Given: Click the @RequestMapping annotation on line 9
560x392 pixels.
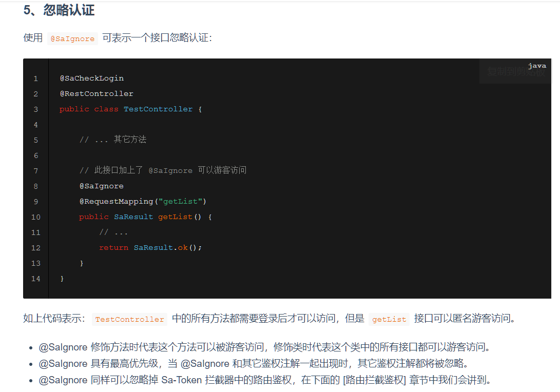Looking at the screenshot, I should pyautogui.click(x=116, y=201).
